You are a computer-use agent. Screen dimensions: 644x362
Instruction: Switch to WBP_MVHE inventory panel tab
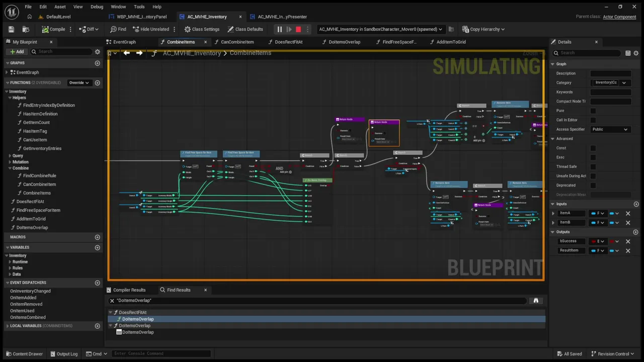point(142,17)
